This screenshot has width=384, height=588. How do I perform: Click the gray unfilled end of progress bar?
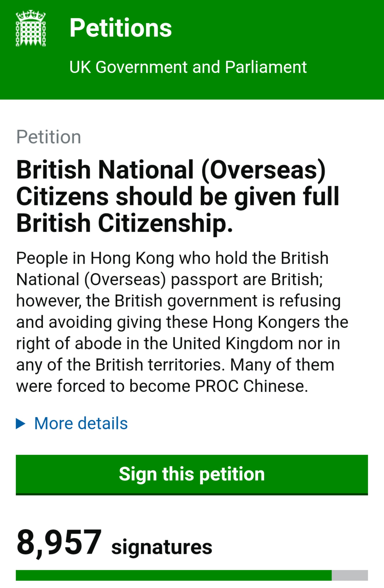click(350, 575)
